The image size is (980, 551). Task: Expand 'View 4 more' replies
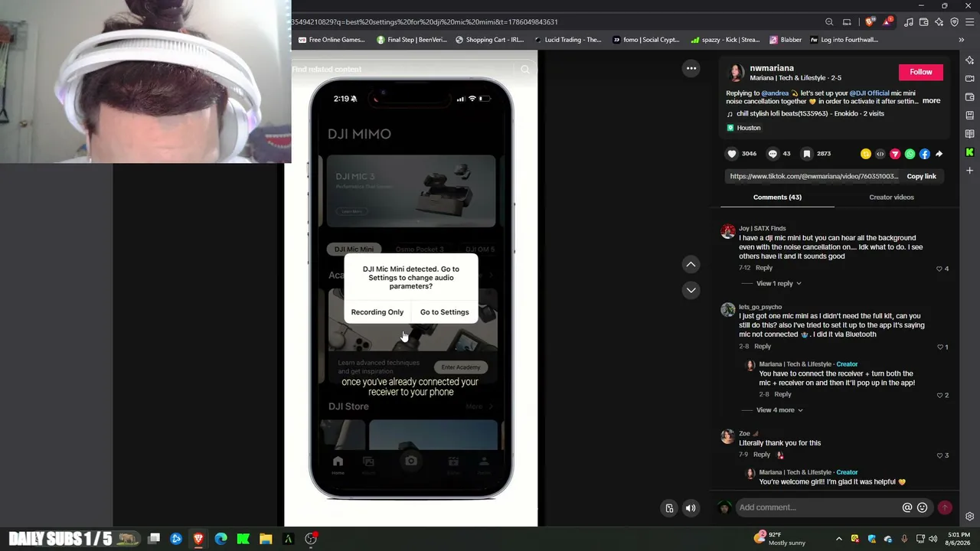click(x=779, y=410)
